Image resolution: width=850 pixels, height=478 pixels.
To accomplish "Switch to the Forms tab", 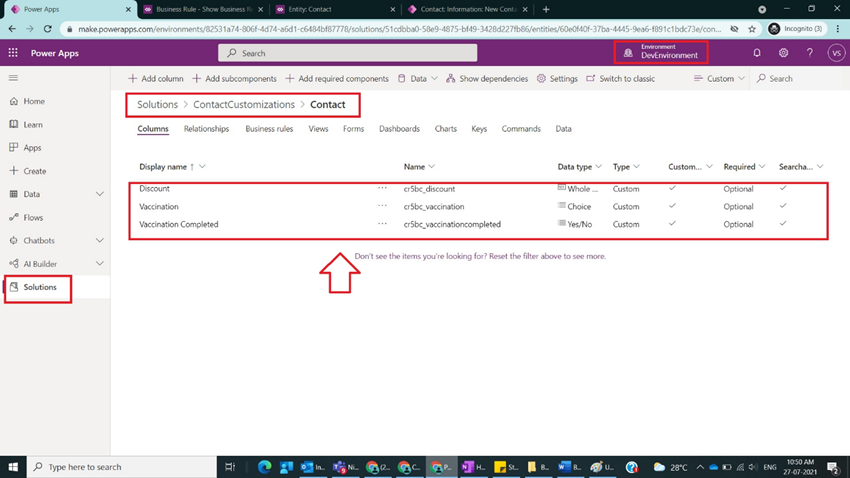I will tap(353, 129).
